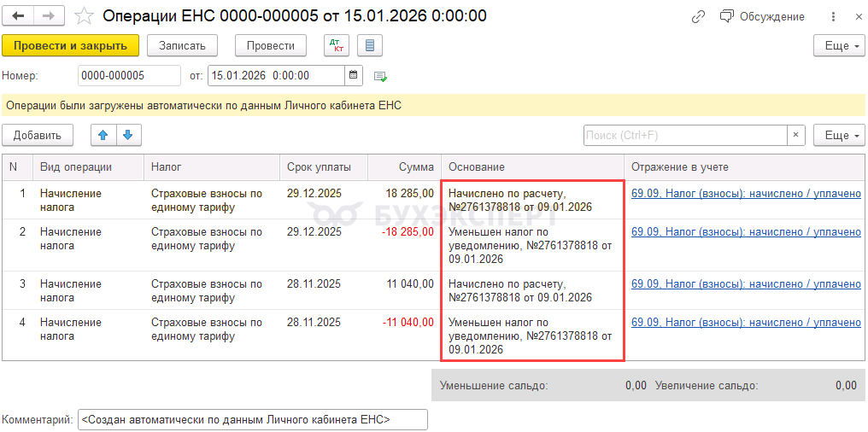Open the Обсуждение discussion panel
Viewport: 868px width, 432px height.
[762, 16]
